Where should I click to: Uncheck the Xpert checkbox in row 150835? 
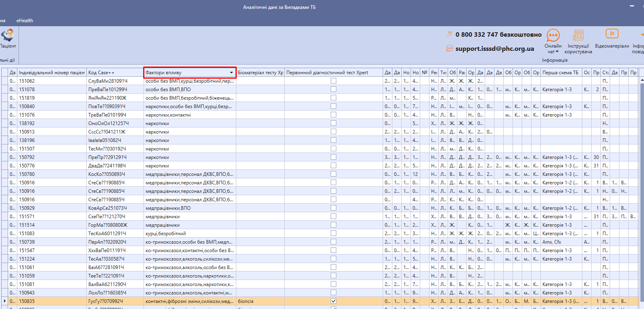pyautogui.click(x=333, y=301)
